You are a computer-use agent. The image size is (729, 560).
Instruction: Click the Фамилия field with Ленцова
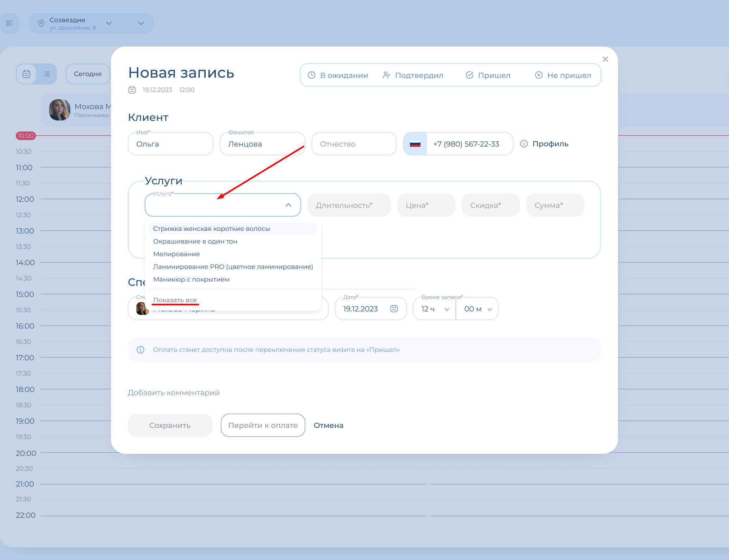coord(262,144)
